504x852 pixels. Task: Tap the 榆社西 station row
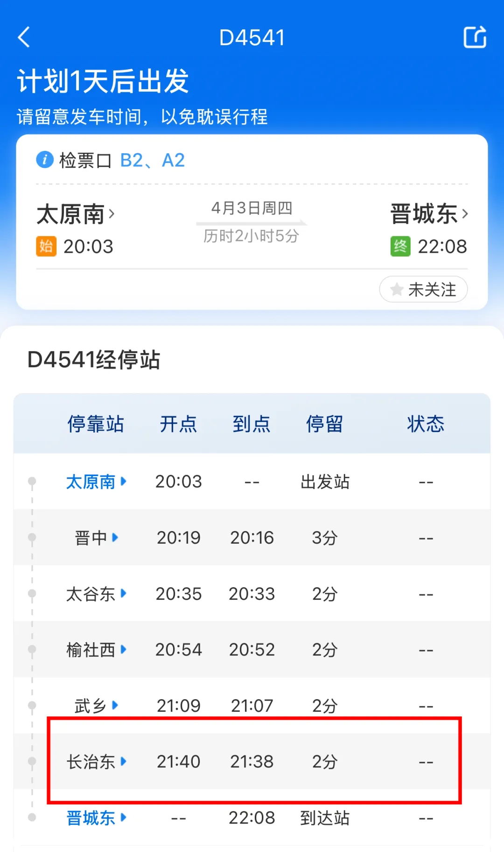pyautogui.click(x=252, y=649)
